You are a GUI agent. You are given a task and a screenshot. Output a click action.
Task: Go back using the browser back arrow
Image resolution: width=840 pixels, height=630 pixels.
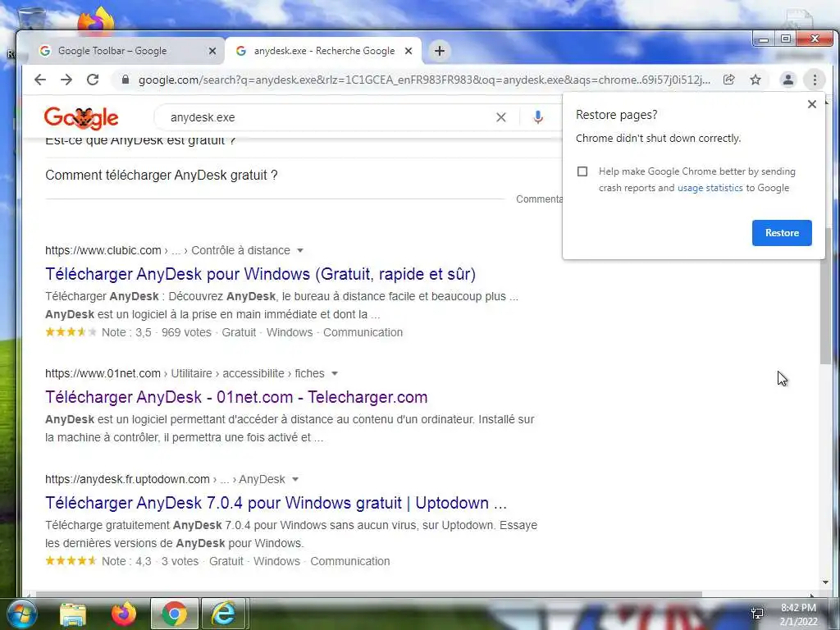click(40, 80)
